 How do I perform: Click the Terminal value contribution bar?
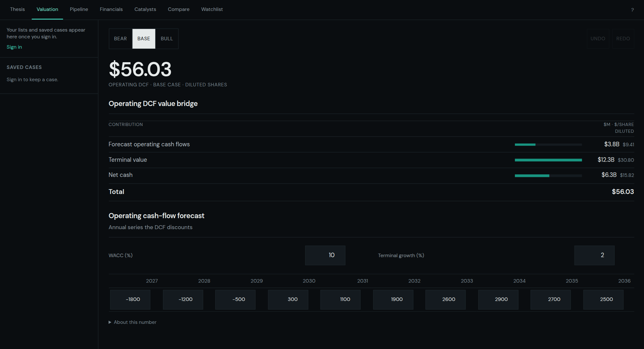(x=548, y=160)
